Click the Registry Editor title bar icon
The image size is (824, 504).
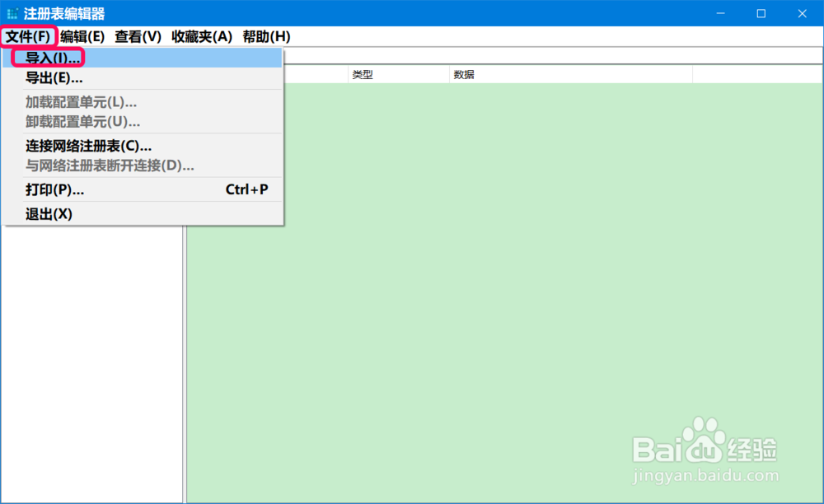pyautogui.click(x=12, y=12)
